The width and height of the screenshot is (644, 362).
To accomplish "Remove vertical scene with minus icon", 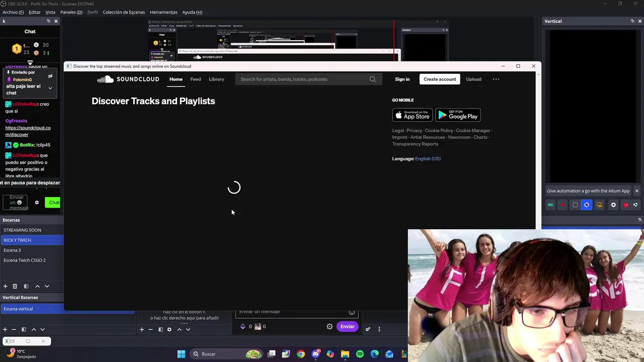I will [14, 329].
